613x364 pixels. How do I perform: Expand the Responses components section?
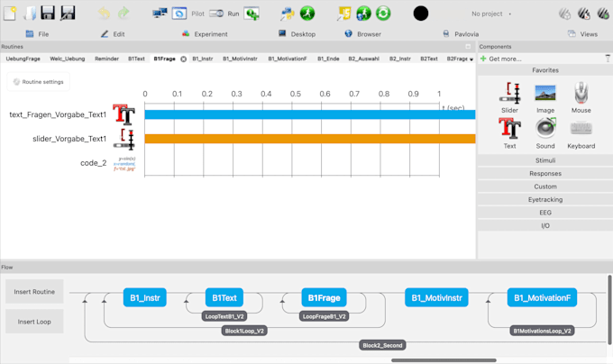coord(545,173)
